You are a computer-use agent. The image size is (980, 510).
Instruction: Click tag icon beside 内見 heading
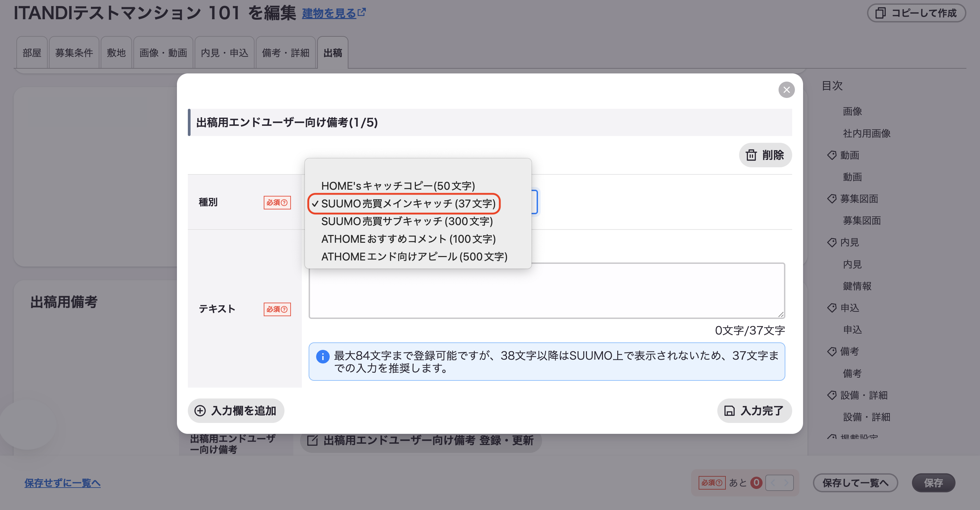click(832, 242)
